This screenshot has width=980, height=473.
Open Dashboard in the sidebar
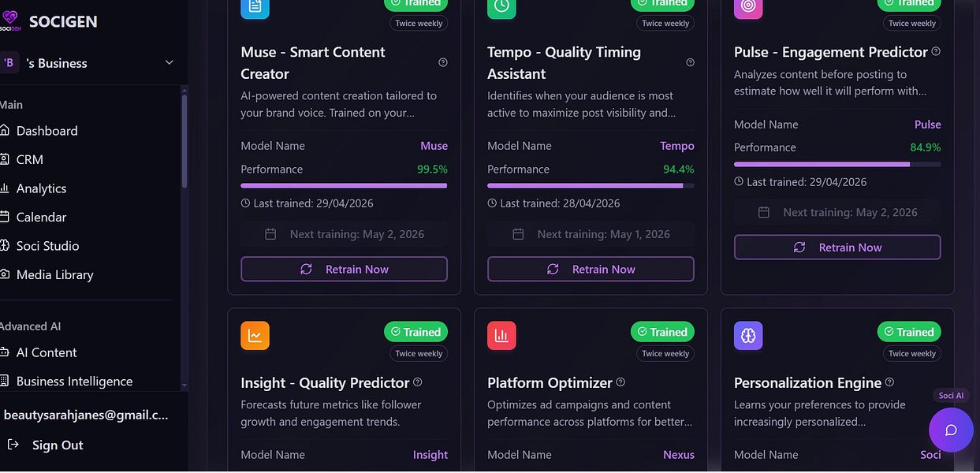click(47, 131)
